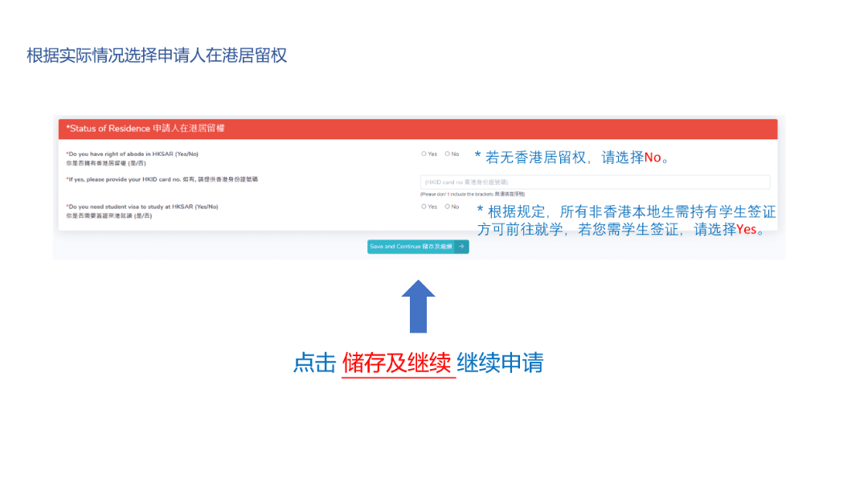Select Yes for needing student visa
868x488 pixels.
click(424, 207)
